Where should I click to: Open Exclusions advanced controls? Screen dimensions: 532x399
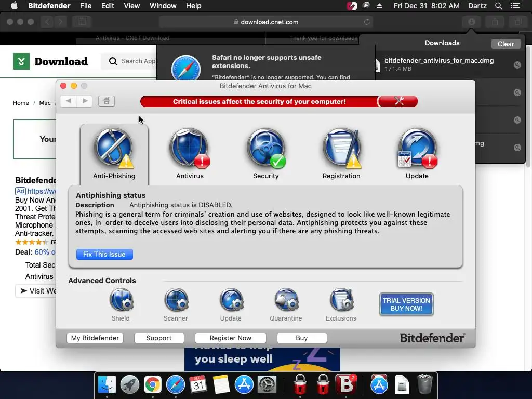tap(341, 300)
